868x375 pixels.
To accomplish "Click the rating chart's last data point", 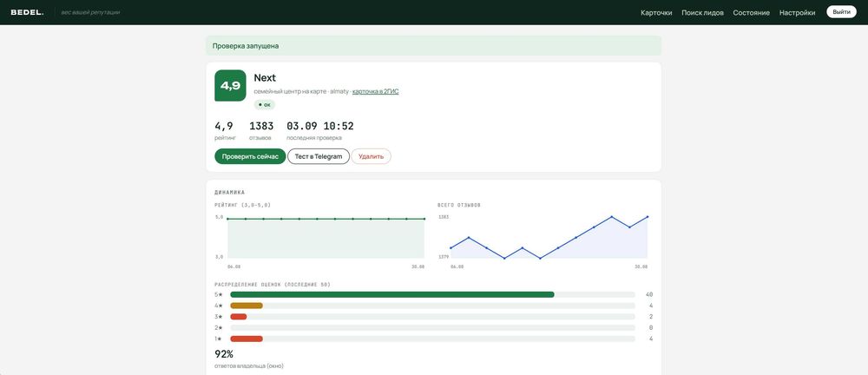I will pos(424,219).
